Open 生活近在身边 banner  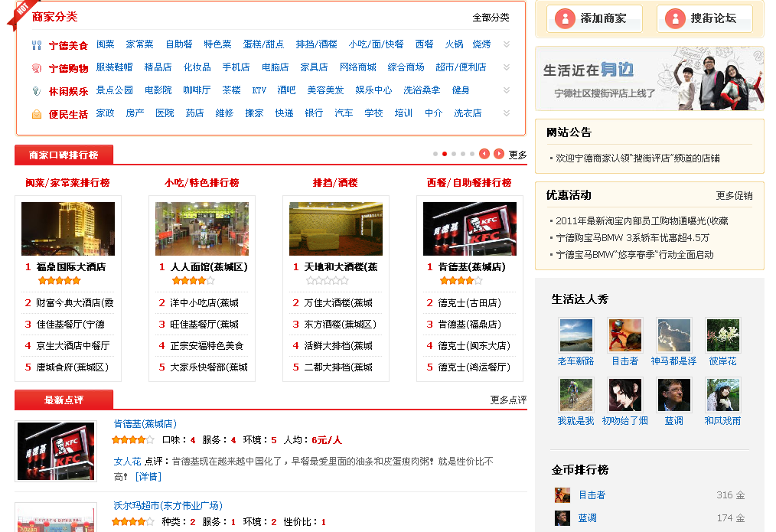[x=649, y=79]
